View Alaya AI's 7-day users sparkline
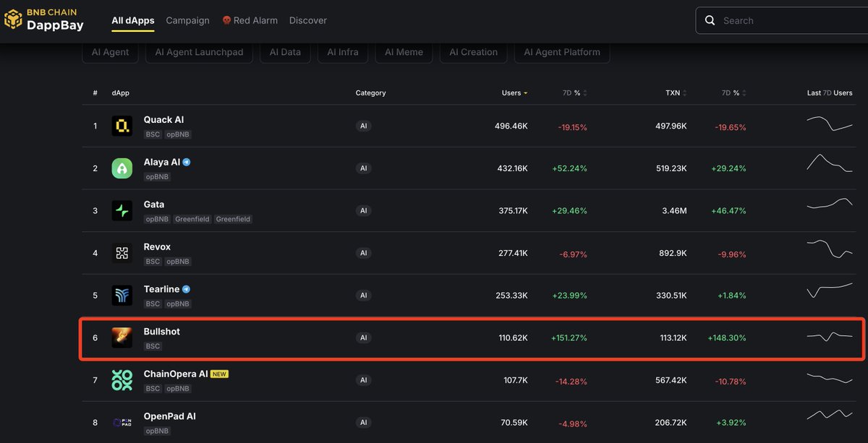The image size is (868, 443). point(830,163)
